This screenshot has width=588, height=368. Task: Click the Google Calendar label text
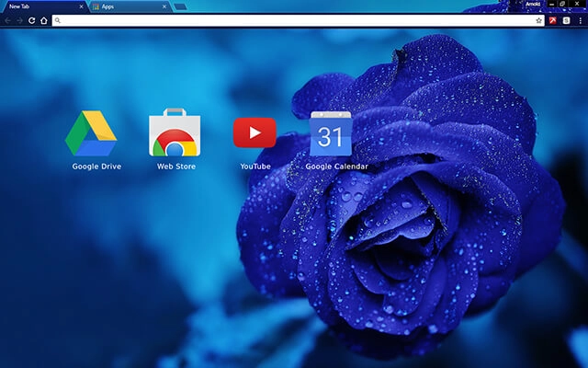pyautogui.click(x=337, y=167)
